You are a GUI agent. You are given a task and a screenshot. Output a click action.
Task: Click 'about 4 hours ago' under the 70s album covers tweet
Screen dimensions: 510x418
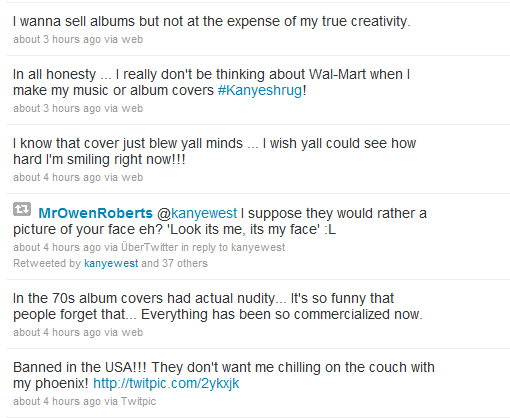click(57, 332)
